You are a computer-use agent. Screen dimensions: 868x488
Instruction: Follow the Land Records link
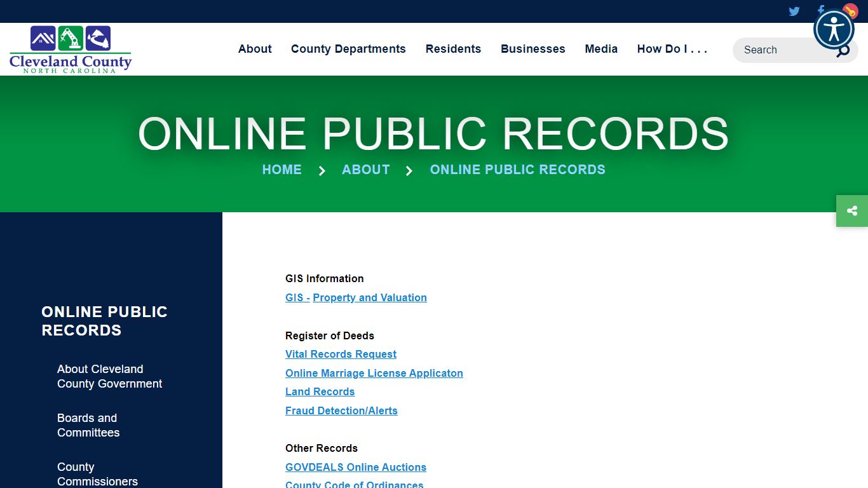pyautogui.click(x=320, y=391)
